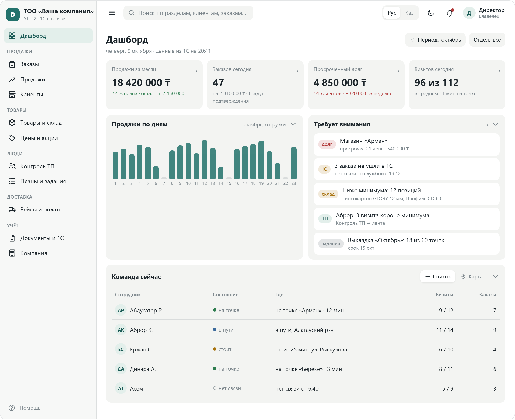
Task: Open the Аброр: 3 визита alert
Action: click(x=407, y=219)
